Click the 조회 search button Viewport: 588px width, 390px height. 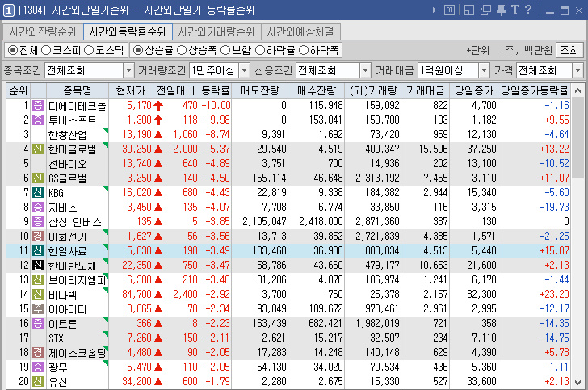pyautogui.click(x=569, y=50)
